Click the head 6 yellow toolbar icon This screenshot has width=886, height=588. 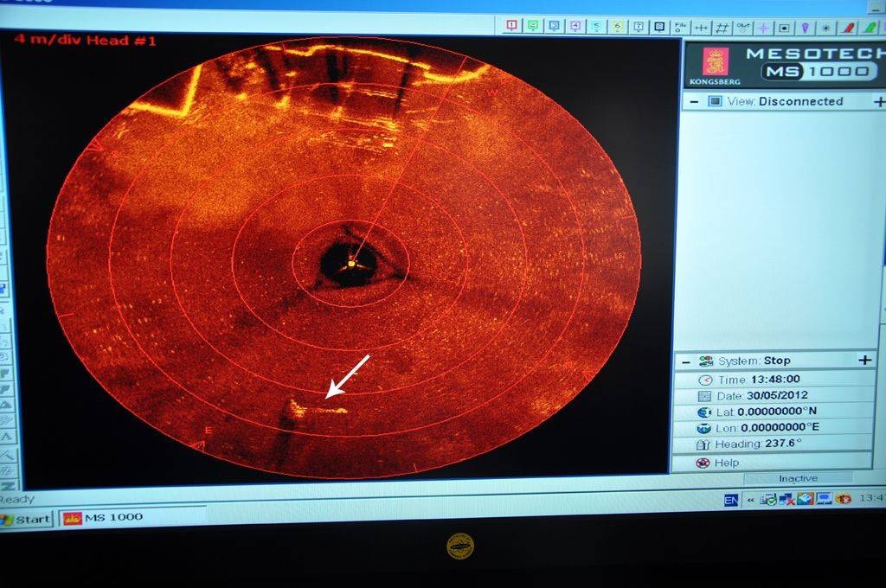point(618,27)
